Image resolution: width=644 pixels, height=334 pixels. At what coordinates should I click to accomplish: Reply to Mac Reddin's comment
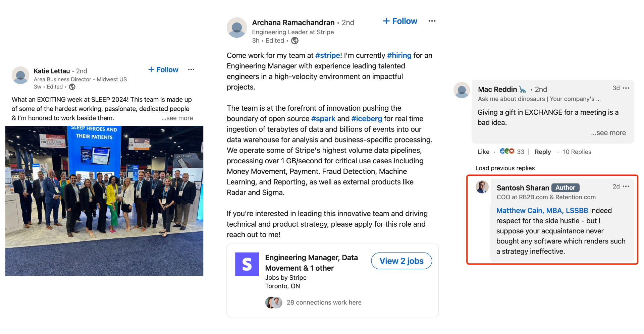point(542,152)
